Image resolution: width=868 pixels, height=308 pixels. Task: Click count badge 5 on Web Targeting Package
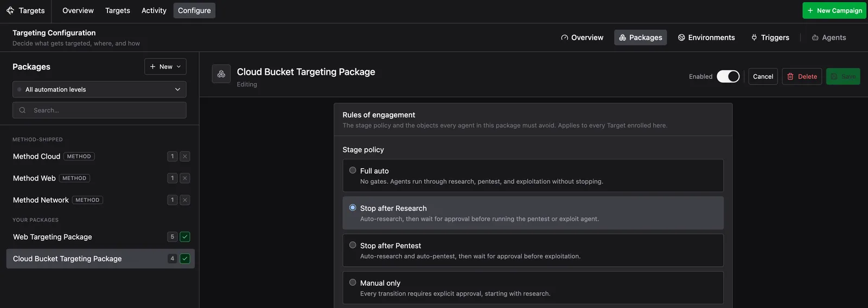coord(173,237)
